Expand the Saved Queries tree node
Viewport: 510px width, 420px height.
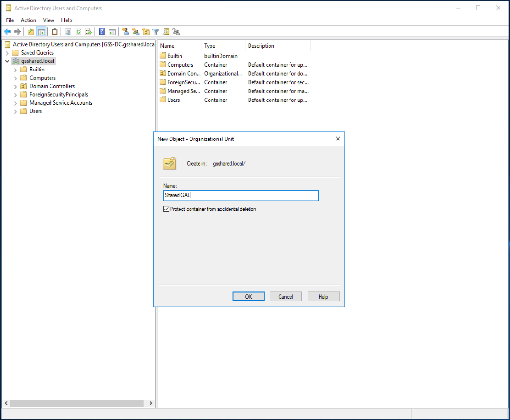[7, 53]
